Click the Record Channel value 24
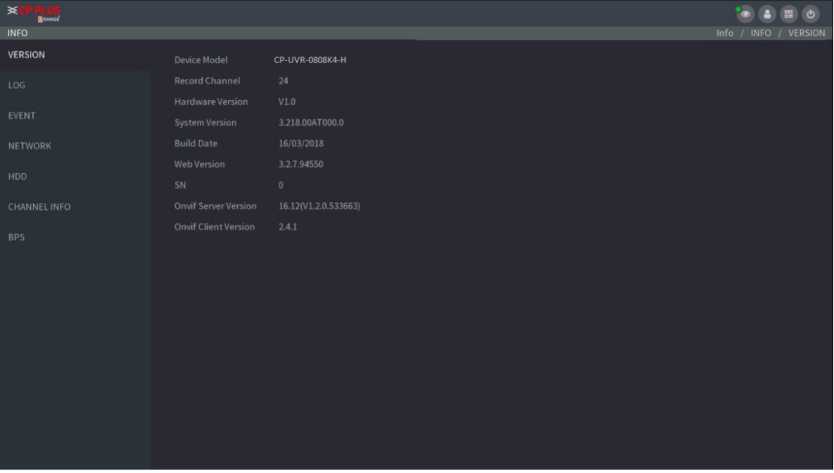 click(283, 81)
